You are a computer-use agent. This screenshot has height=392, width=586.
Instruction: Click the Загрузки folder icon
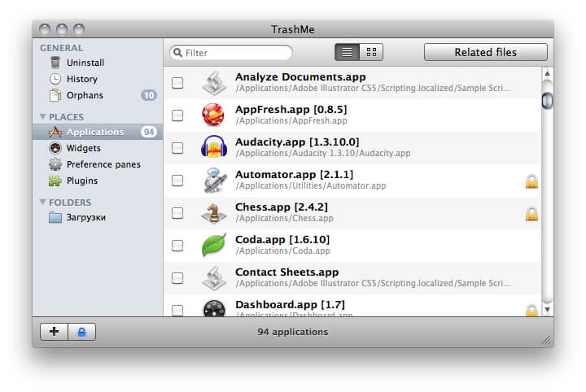(x=55, y=217)
